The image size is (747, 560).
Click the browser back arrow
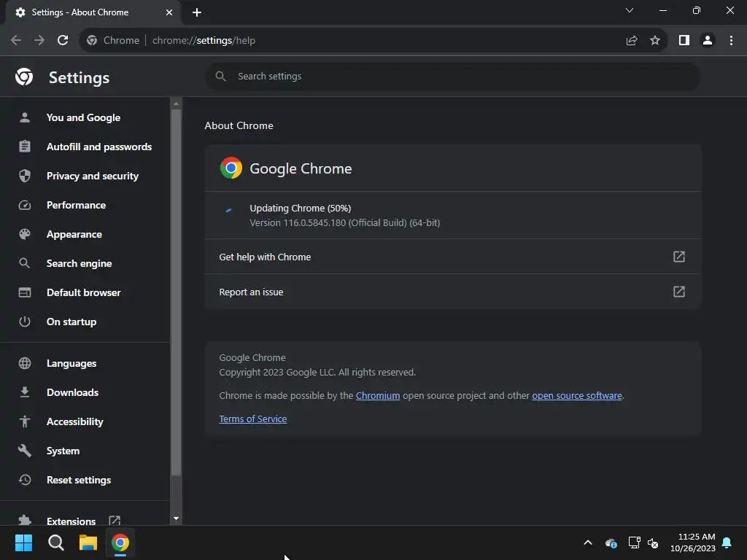point(16,41)
